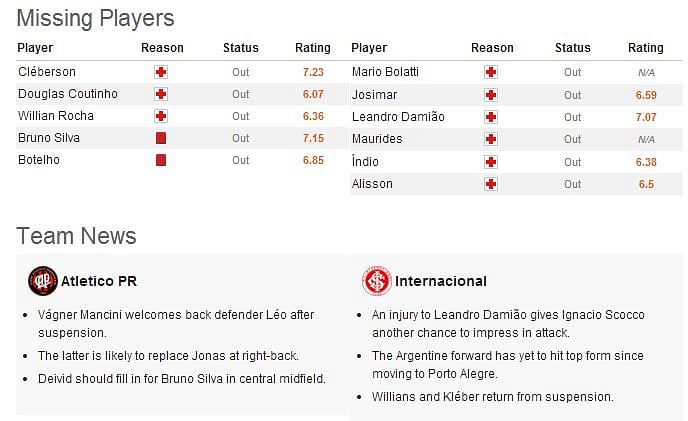Open Willian Rocha's player name
Screen dimensions: 688x421
[x=56, y=116]
